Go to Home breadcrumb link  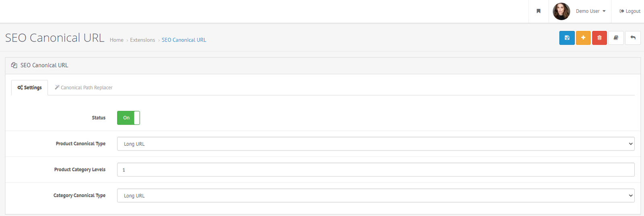[x=117, y=40]
